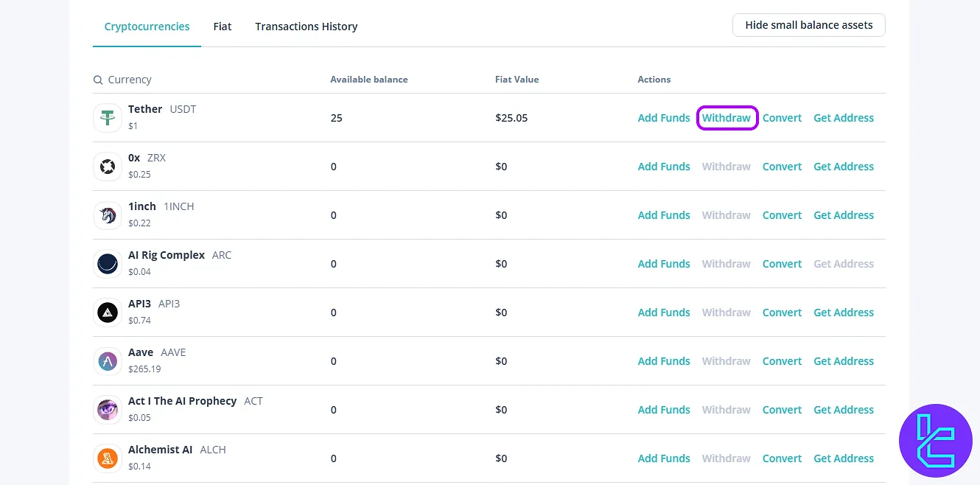
Task: Open the Transactions History tab
Action: (x=307, y=27)
